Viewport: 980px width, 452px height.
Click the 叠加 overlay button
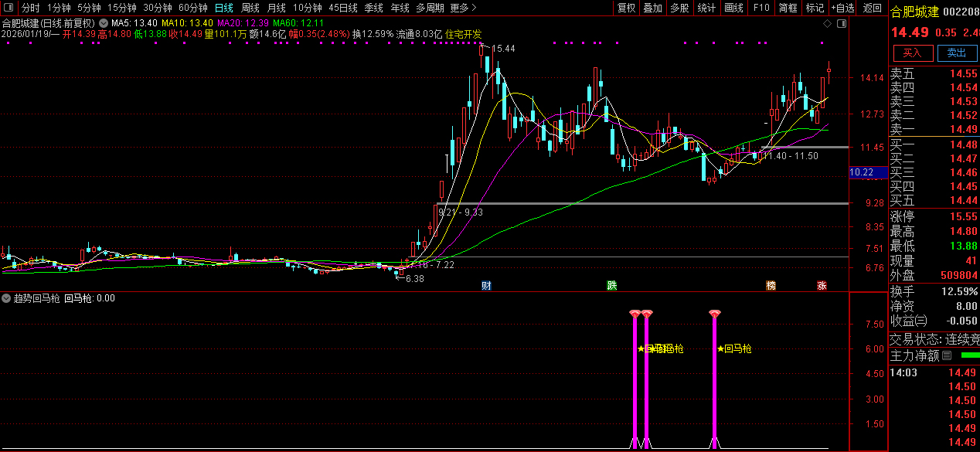coord(653,8)
